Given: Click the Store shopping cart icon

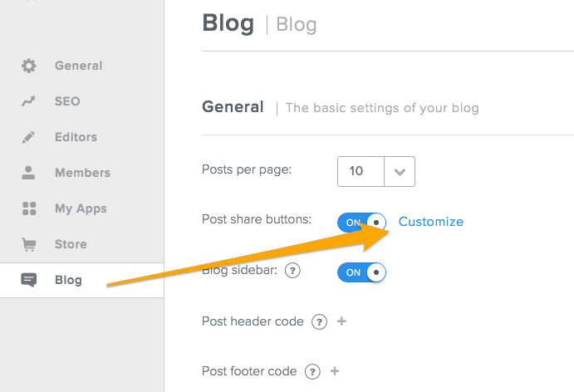Looking at the screenshot, I should pyautogui.click(x=29, y=244).
